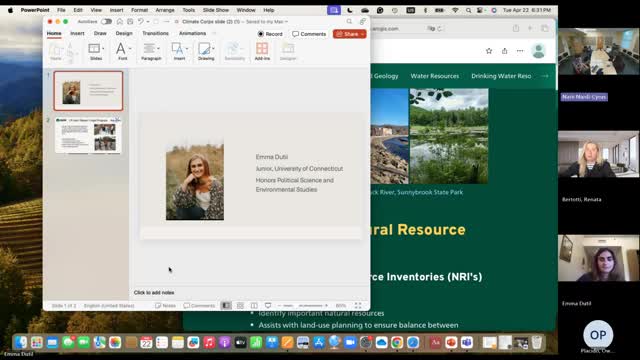
Task: Click the language indicator in status bar
Action: pos(109,306)
